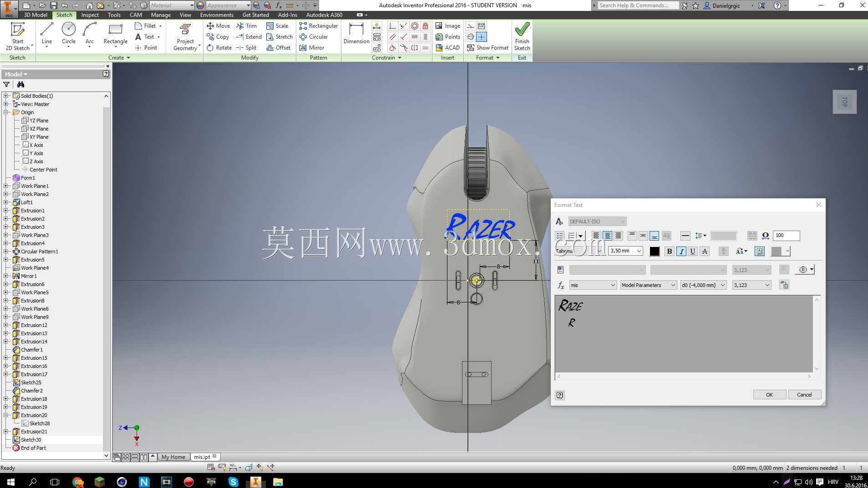Cancel the Format Text dialog

tap(804, 395)
